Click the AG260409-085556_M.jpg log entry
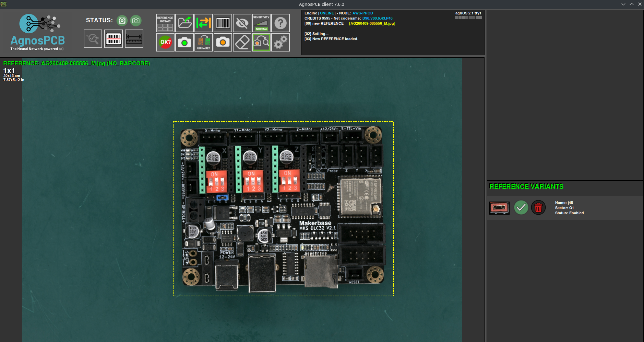Viewport: 644px width, 342px height. [372, 23]
